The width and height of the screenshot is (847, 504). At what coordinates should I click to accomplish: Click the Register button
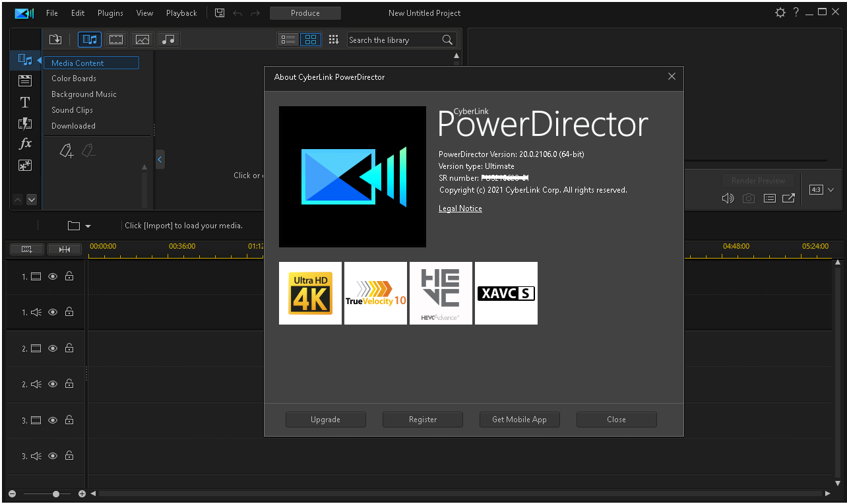(423, 420)
